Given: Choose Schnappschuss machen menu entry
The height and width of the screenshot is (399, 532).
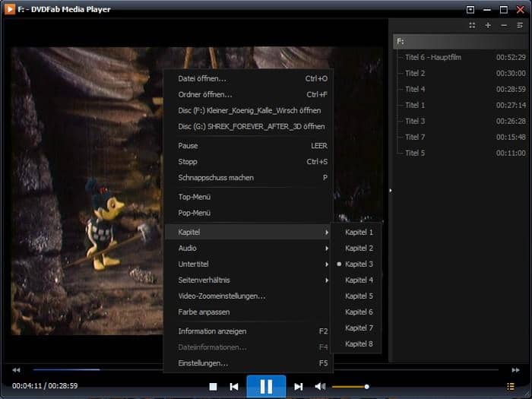Looking at the screenshot, I should (248, 178).
